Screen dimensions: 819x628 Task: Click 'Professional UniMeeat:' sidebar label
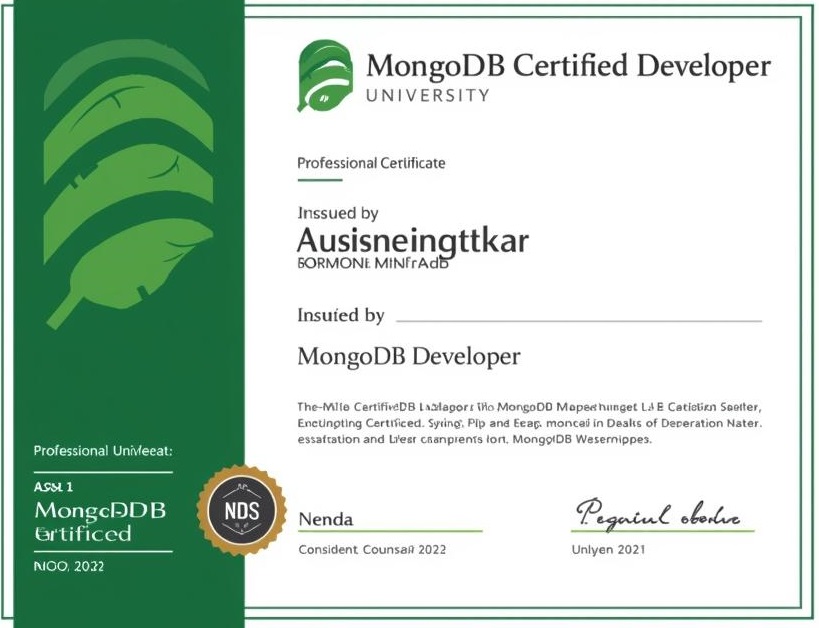point(103,450)
